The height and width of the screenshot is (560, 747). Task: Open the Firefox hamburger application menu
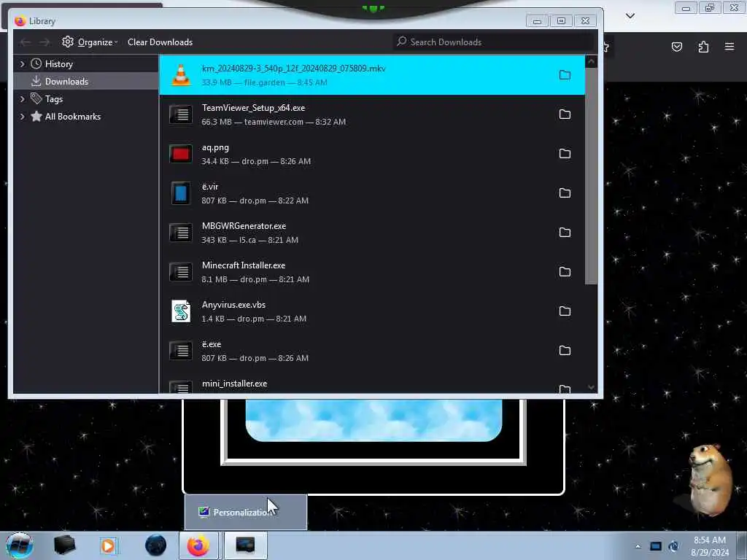(729, 47)
